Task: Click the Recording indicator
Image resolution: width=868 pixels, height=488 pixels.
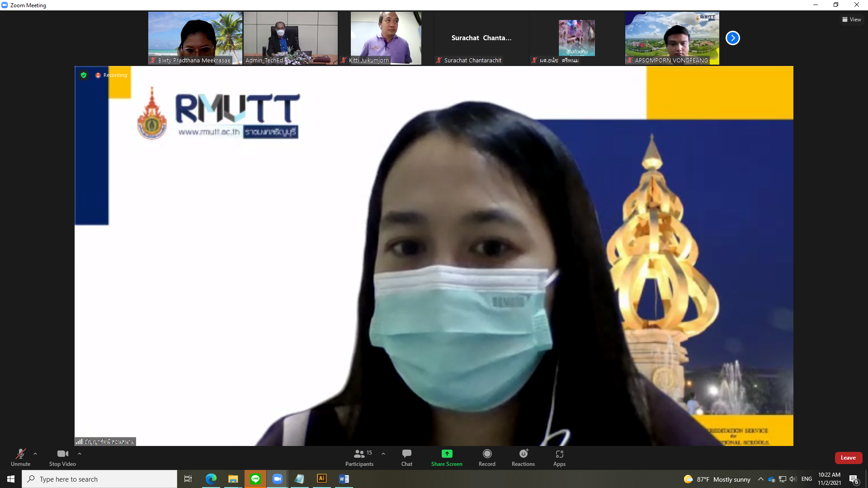Action: click(x=111, y=75)
